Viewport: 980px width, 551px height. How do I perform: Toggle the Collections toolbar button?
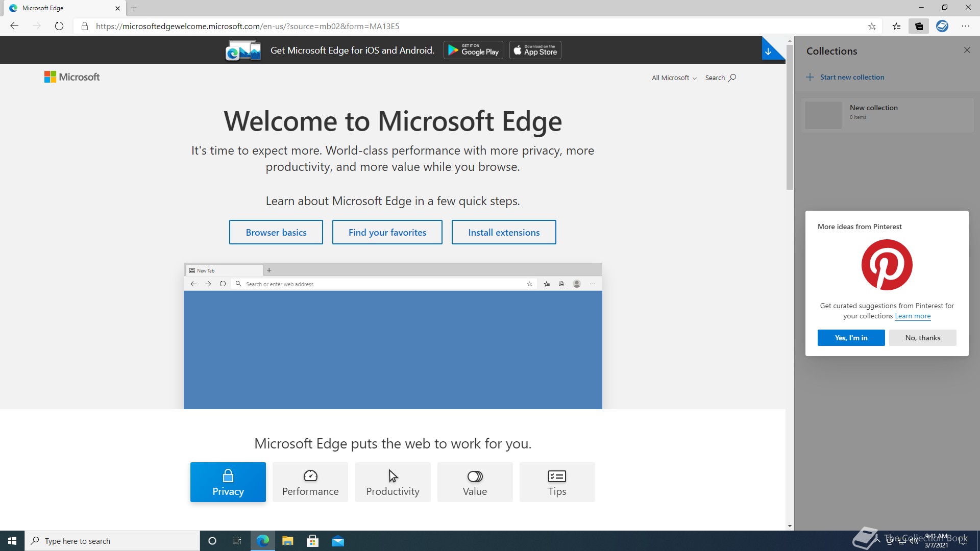coord(919,27)
